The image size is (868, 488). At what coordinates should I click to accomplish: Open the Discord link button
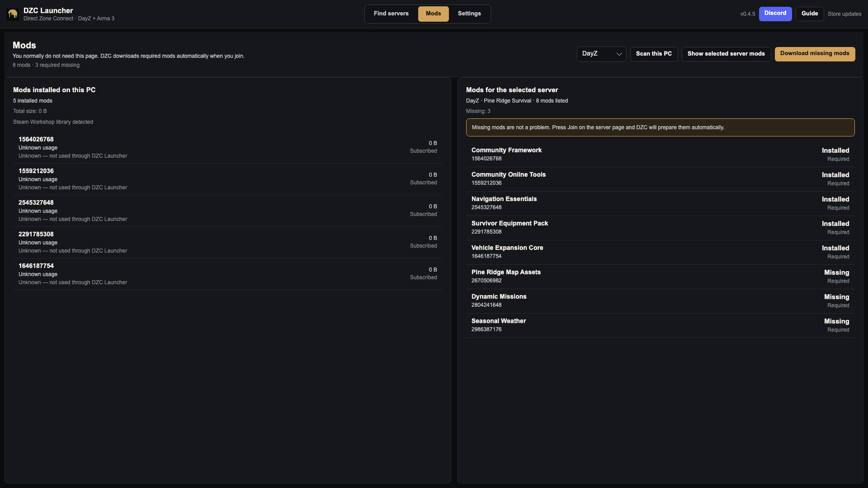tap(775, 14)
